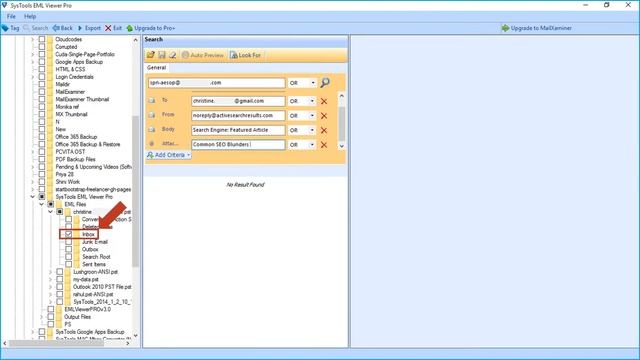Go Back using the arrow icon
640x360 pixels.
click(56, 28)
